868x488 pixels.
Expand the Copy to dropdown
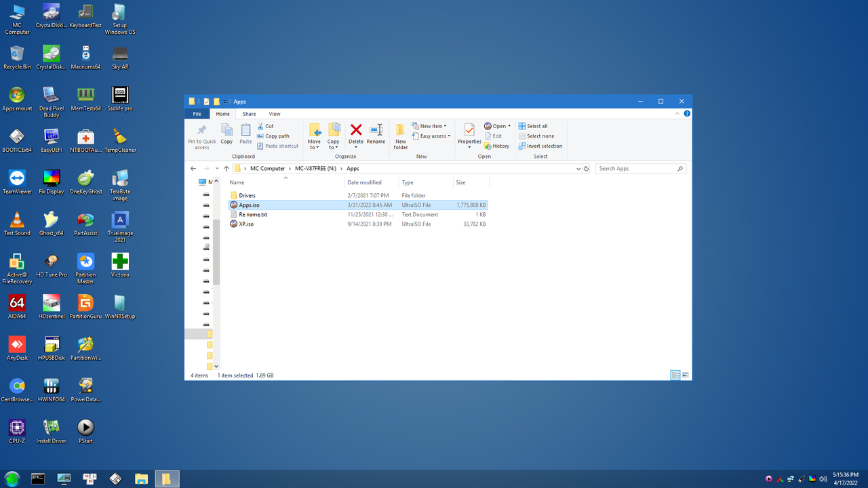point(334,144)
